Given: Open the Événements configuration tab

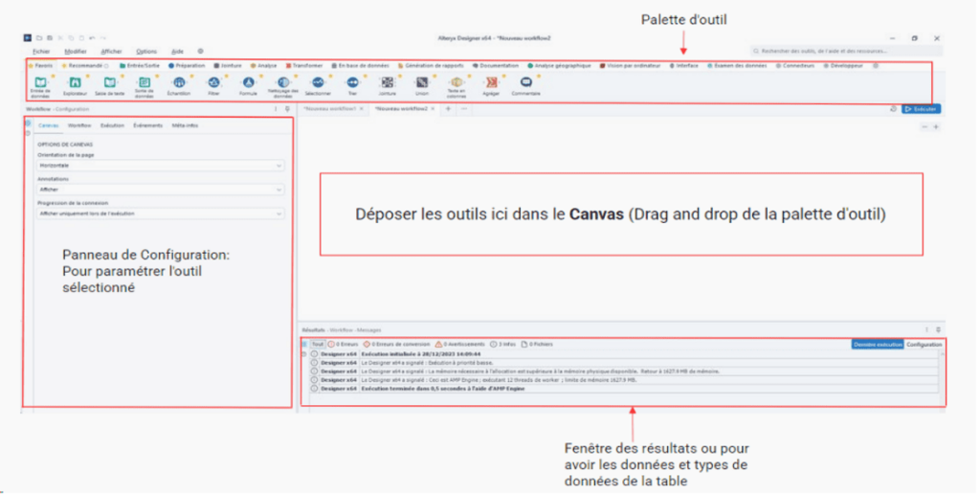Looking at the screenshot, I should (x=148, y=125).
